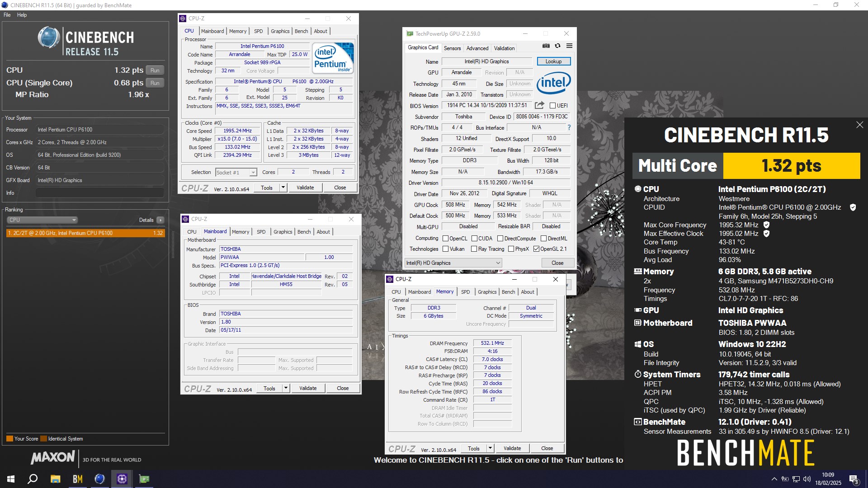Click Validate in the CPU-Z CPU window
The width and height of the screenshot is (868, 488).
click(x=305, y=188)
